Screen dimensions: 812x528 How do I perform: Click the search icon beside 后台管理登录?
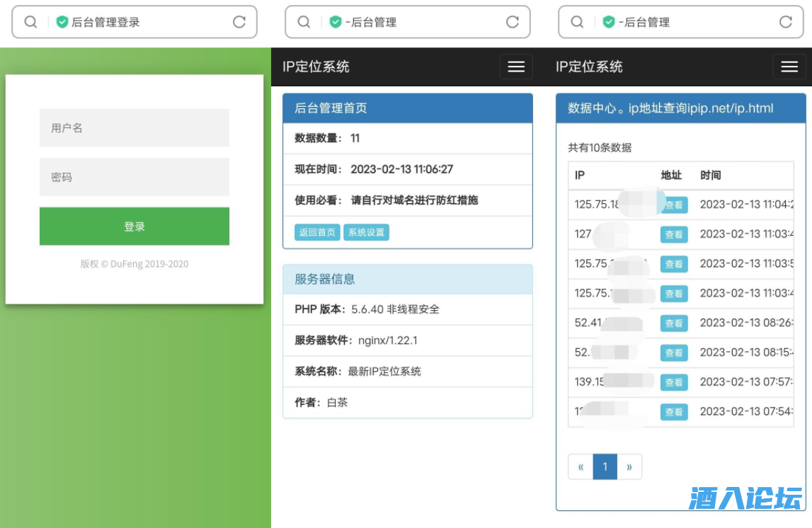pyautogui.click(x=30, y=22)
